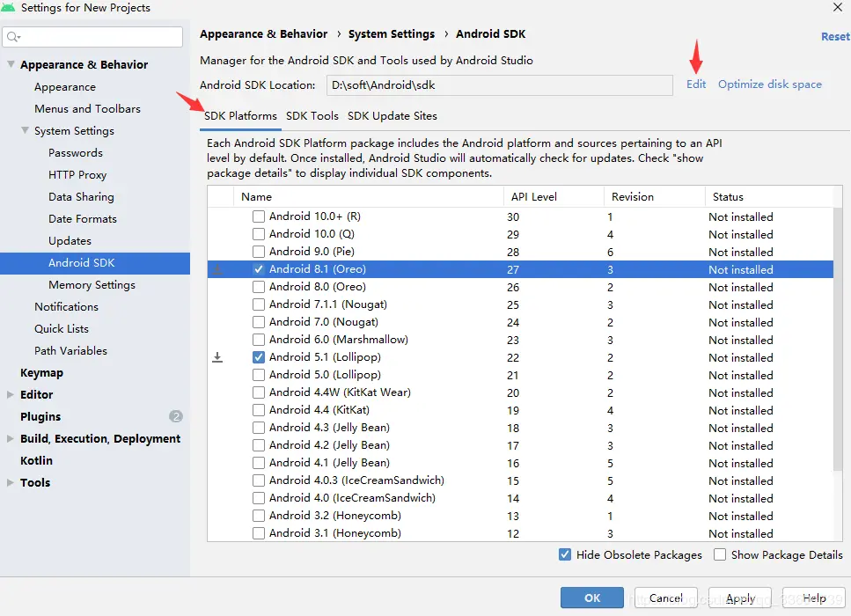The image size is (851, 616).
Task: Click the Android SDK Location path field
Action: 500,85
